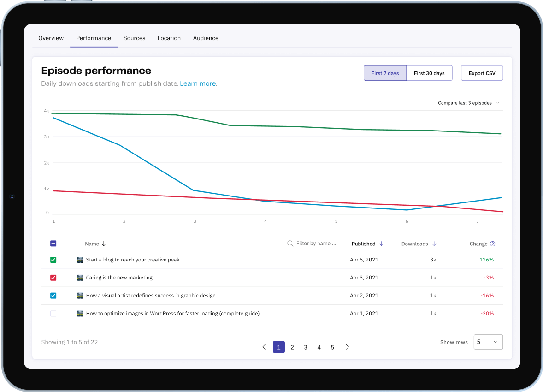Viewport: 543px width, 392px height.
Task: Go to previous page with left chevron
Action: 264,347
